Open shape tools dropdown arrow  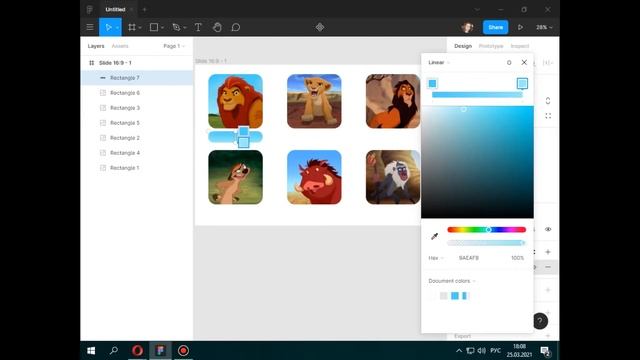click(162, 28)
